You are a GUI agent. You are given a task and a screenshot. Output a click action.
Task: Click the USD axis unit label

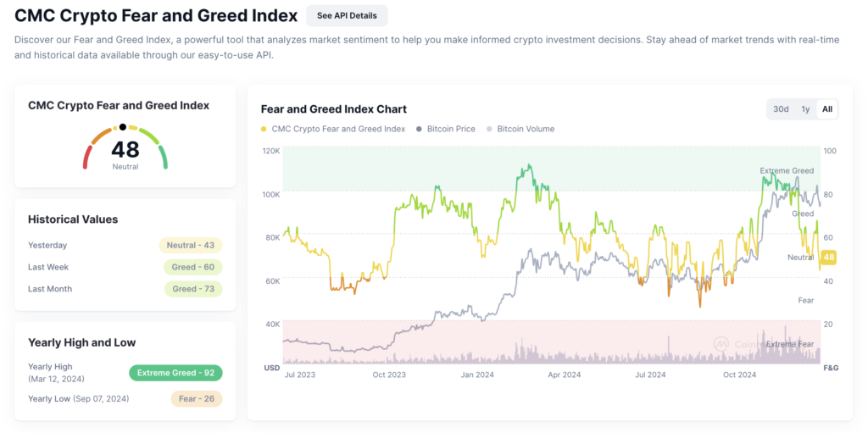click(x=272, y=369)
